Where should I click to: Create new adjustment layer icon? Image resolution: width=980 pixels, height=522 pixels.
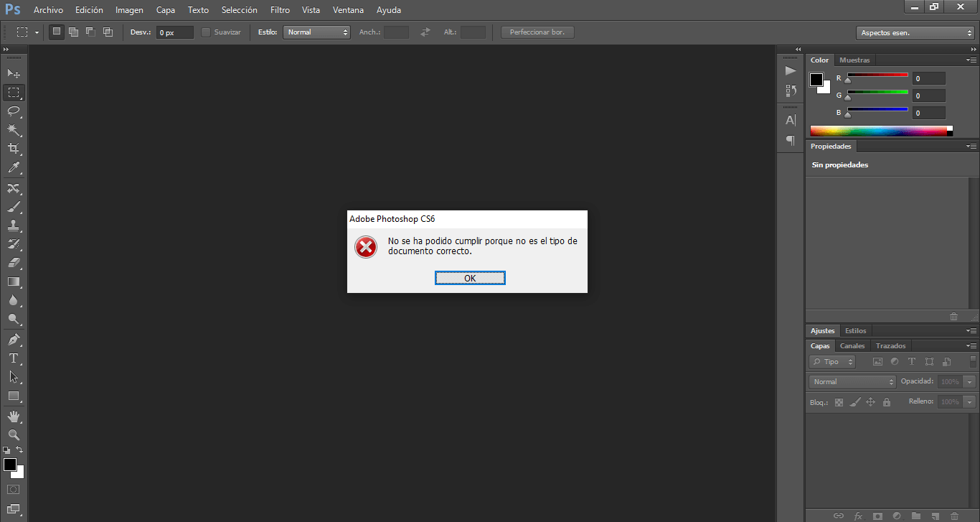[x=897, y=516]
